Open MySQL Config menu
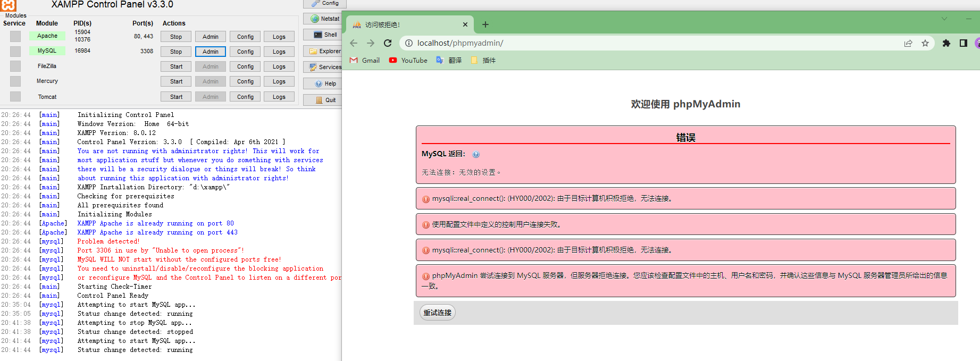Viewport: 980px width, 361px height. tap(245, 52)
